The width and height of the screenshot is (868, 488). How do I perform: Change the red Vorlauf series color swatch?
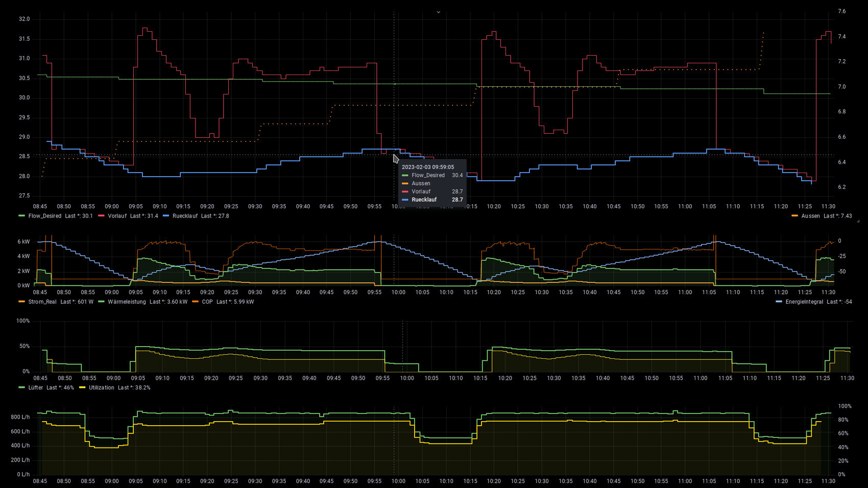[101, 216]
